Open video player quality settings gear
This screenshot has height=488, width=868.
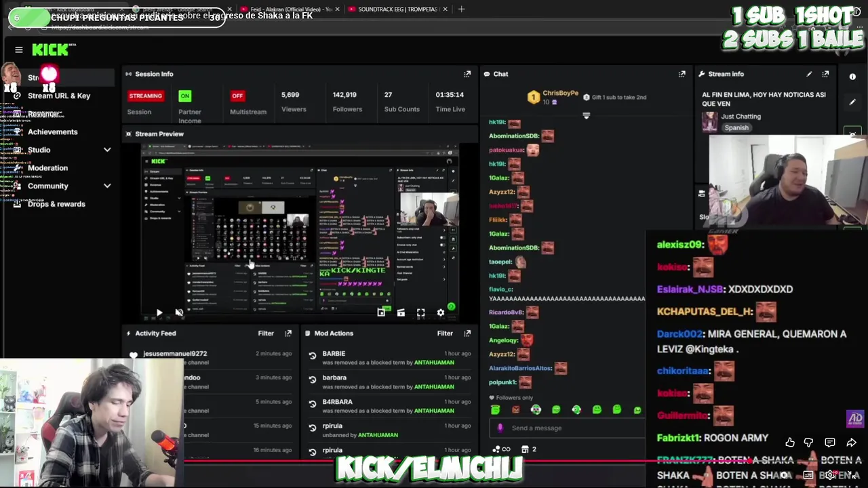pos(829,475)
